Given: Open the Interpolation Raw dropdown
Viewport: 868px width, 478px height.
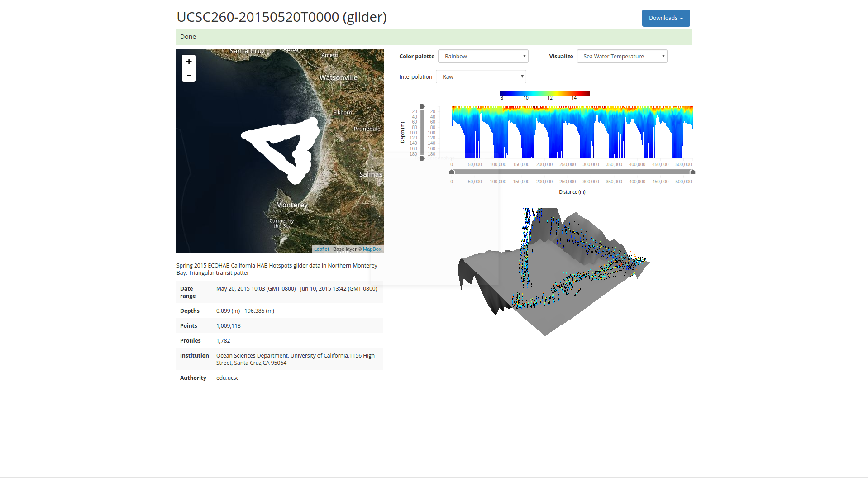Looking at the screenshot, I should [x=481, y=76].
